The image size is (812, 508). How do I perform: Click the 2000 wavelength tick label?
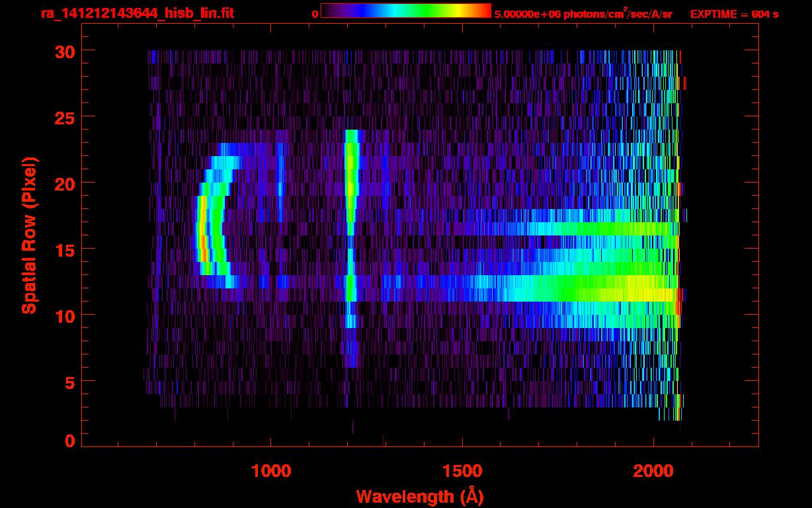(653, 471)
